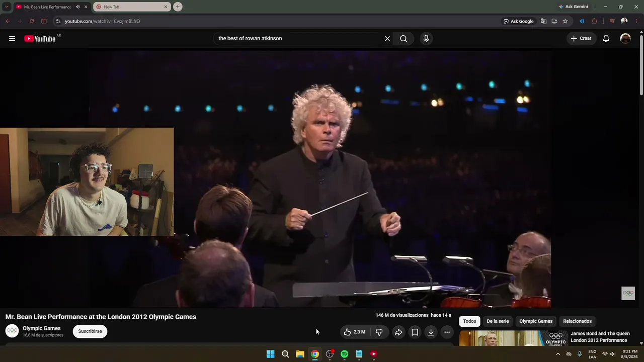Viewport: 644px width, 362px height.
Task: Save the video with the bookmark icon
Action: (x=415, y=332)
